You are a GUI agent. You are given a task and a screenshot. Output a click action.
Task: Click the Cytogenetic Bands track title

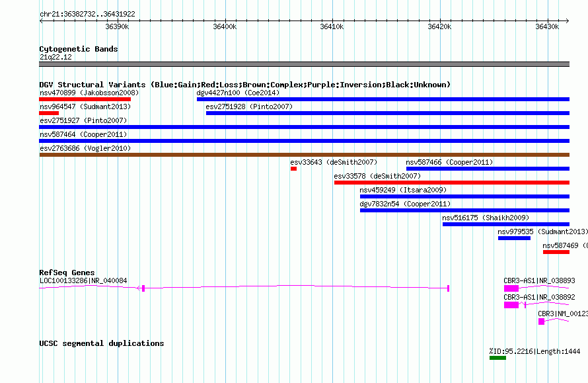[x=79, y=49]
